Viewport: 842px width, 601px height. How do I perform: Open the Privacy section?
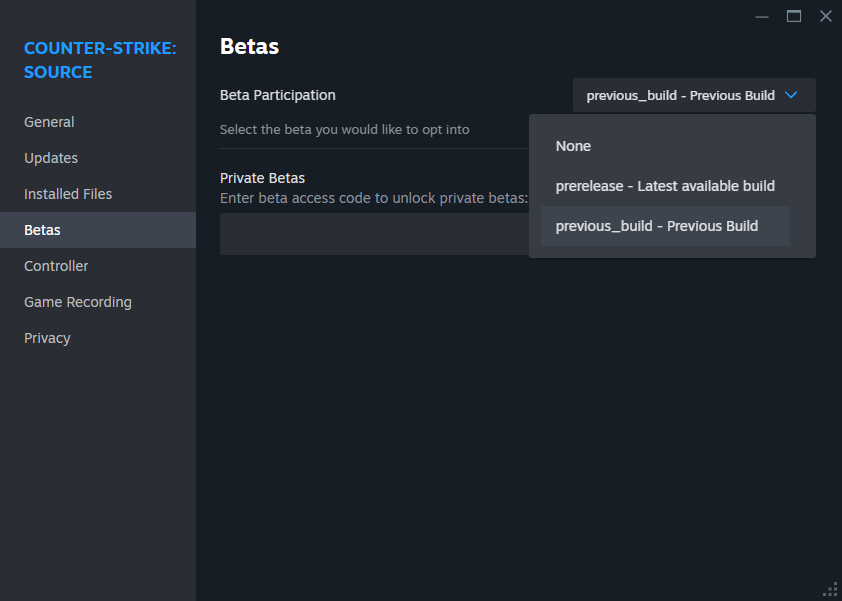pyautogui.click(x=98, y=338)
